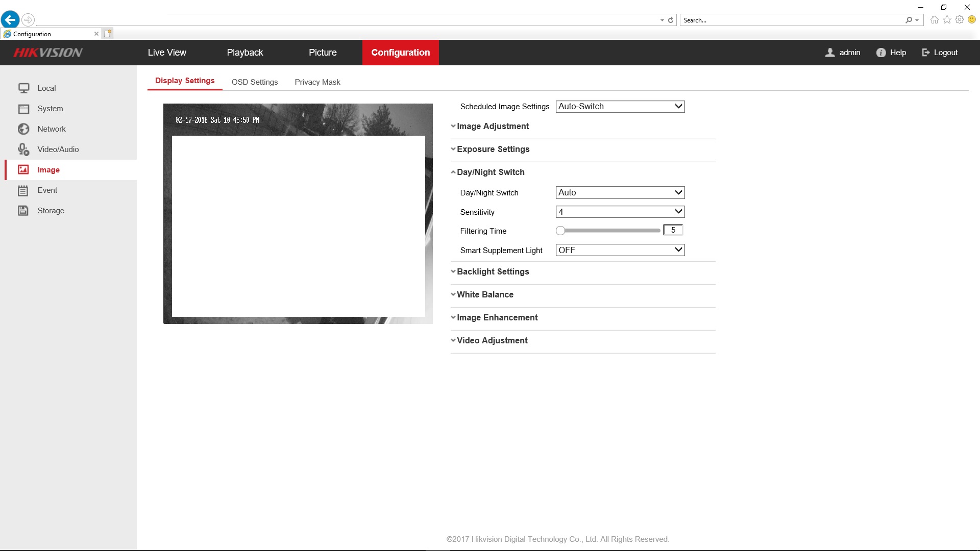Click the Filtering Time value input field
980x551 pixels.
[673, 230]
